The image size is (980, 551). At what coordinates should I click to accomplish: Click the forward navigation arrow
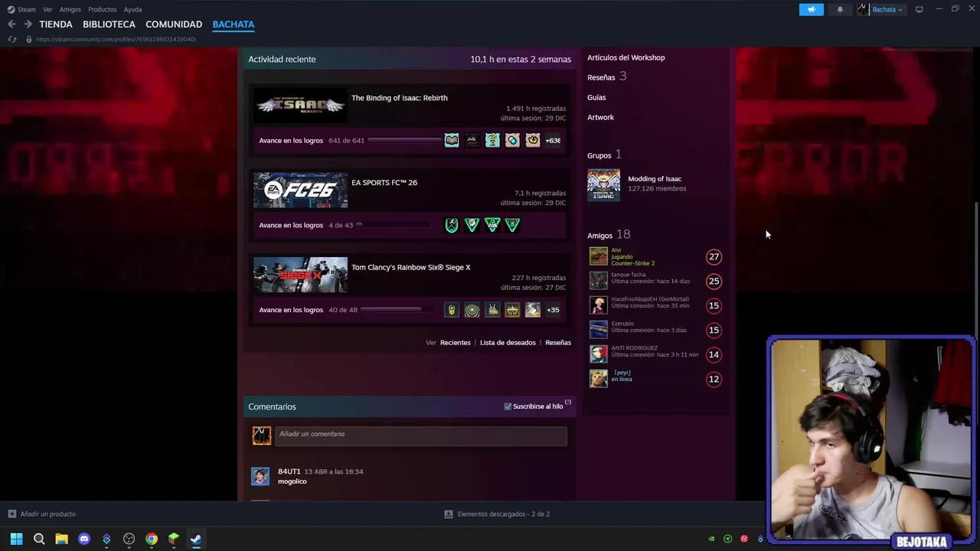tap(28, 24)
